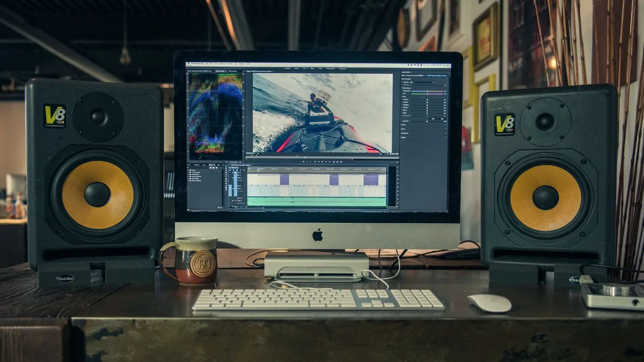
Task: Toggle the Creative section checkbox
Action: pyautogui.click(x=445, y=125)
